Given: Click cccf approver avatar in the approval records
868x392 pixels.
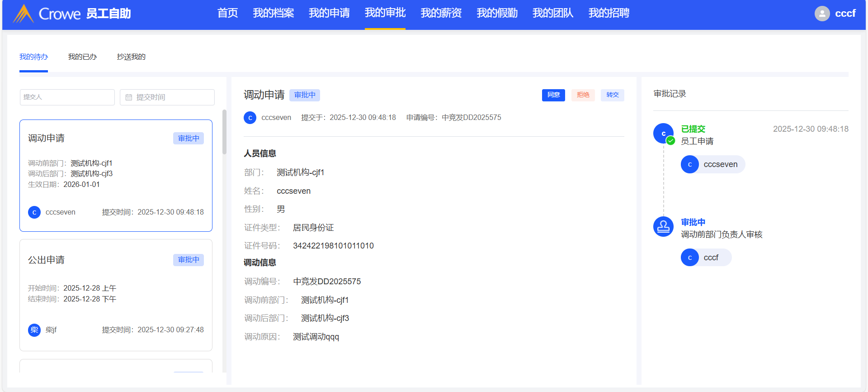Looking at the screenshot, I should coord(689,258).
